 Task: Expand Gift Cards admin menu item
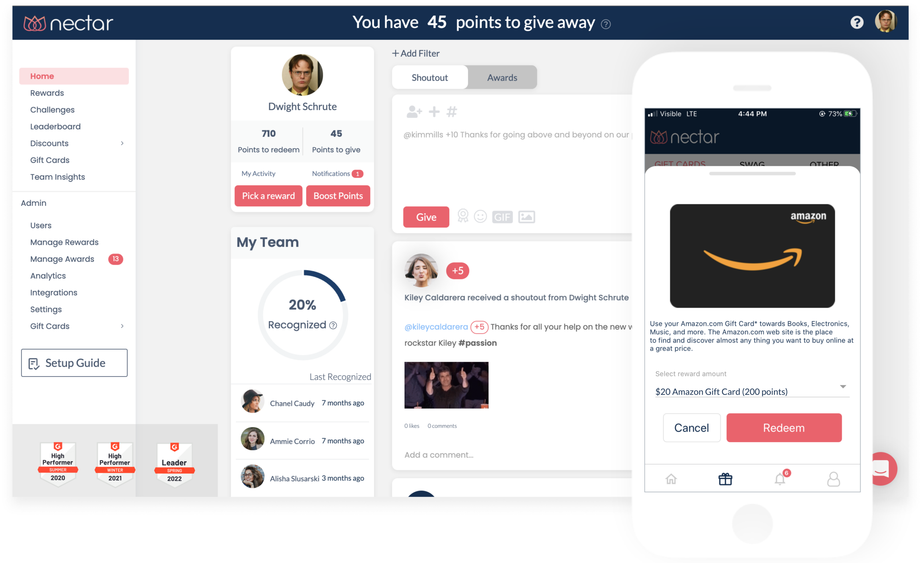coord(123,326)
